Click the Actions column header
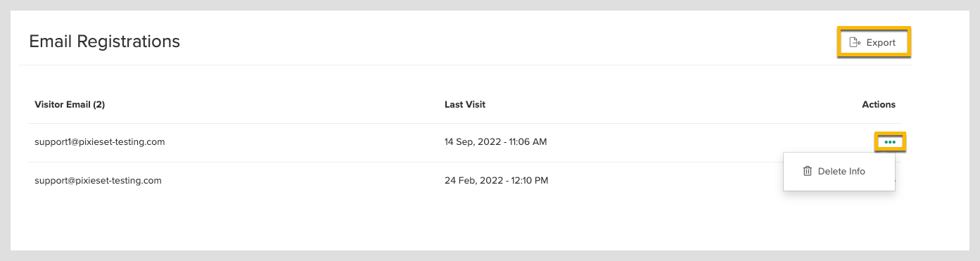This screenshot has height=261, width=980. 879,104
